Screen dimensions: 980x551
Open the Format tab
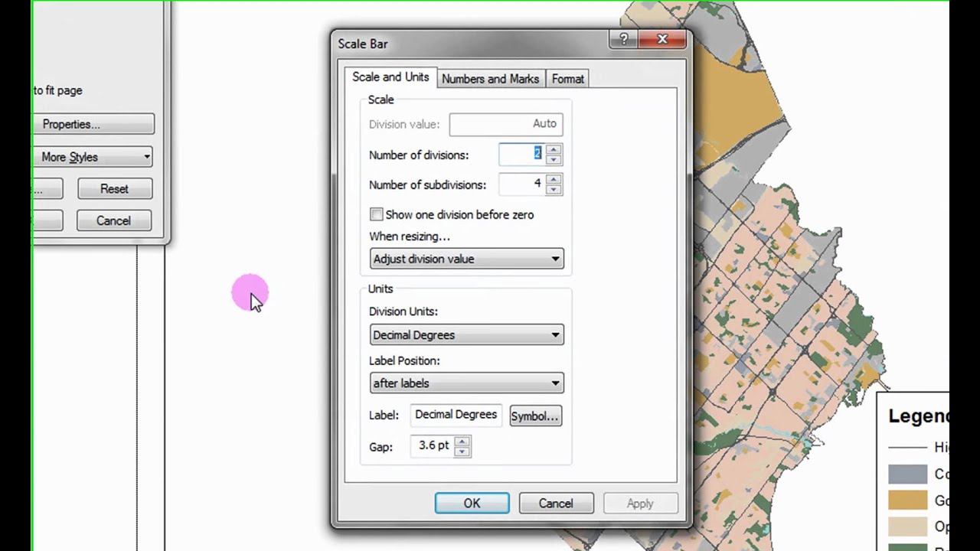coord(567,79)
